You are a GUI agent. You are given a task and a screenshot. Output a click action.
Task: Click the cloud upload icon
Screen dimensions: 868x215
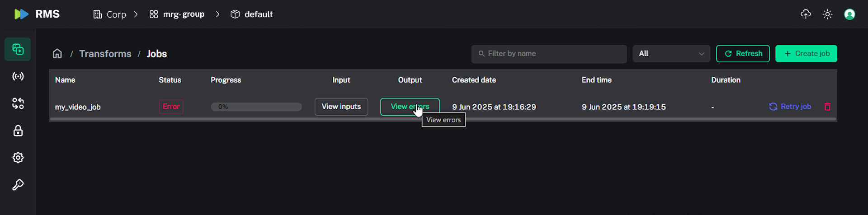tap(806, 14)
